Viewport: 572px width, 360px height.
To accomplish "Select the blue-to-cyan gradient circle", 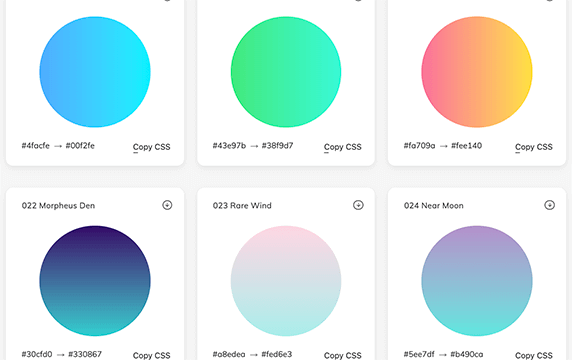I will (x=95, y=72).
